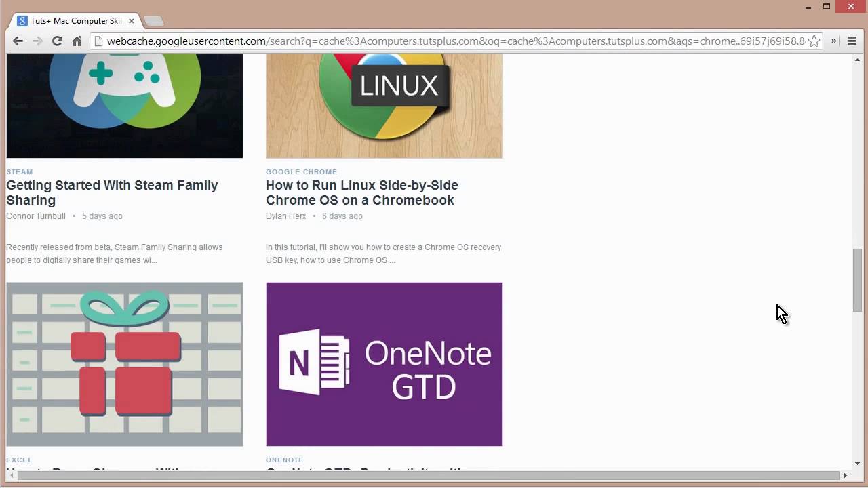Click the '6 days ago' timestamp
Screen dimensions: 868x488
342,216
